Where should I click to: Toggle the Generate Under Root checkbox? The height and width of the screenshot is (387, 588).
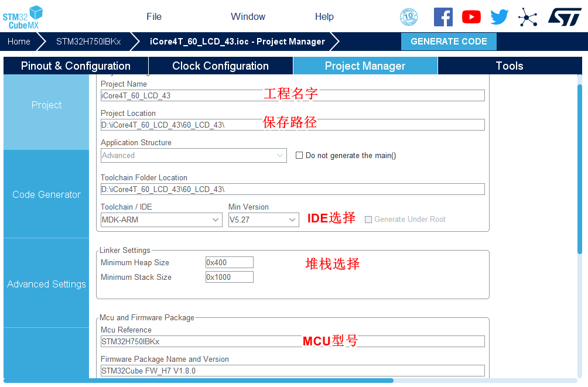pyautogui.click(x=368, y=220)
